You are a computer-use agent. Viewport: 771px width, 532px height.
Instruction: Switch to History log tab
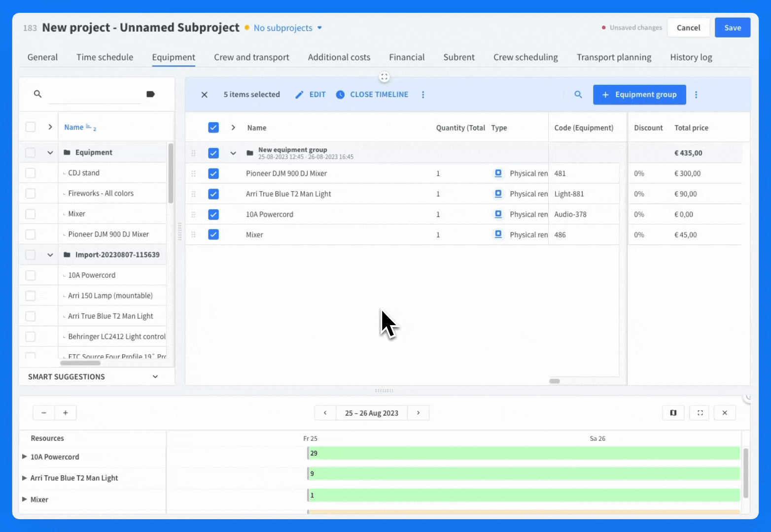(691, 57)
